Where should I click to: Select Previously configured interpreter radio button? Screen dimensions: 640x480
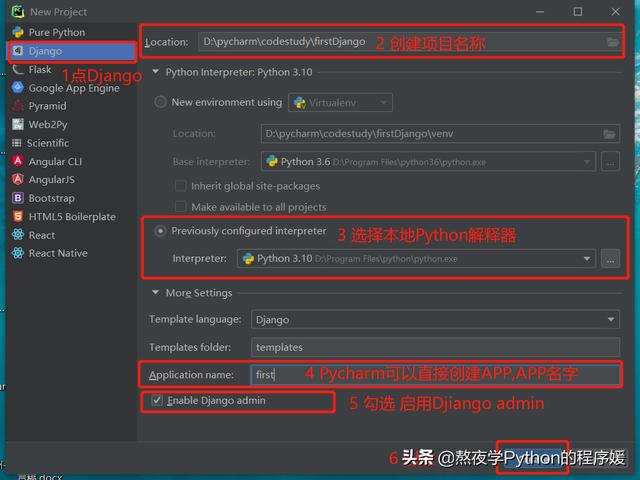(x=160, y=231)
